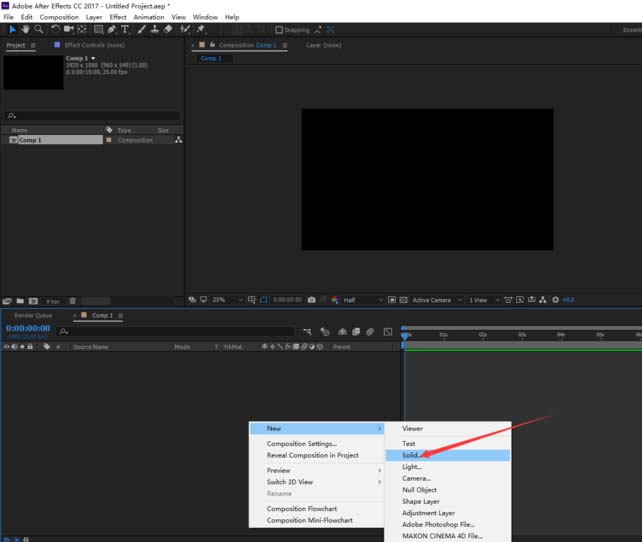This screenshot has width=642, height=542.
Task: Enable the Snapping checkbox
Action: click(x=279, y=30)
